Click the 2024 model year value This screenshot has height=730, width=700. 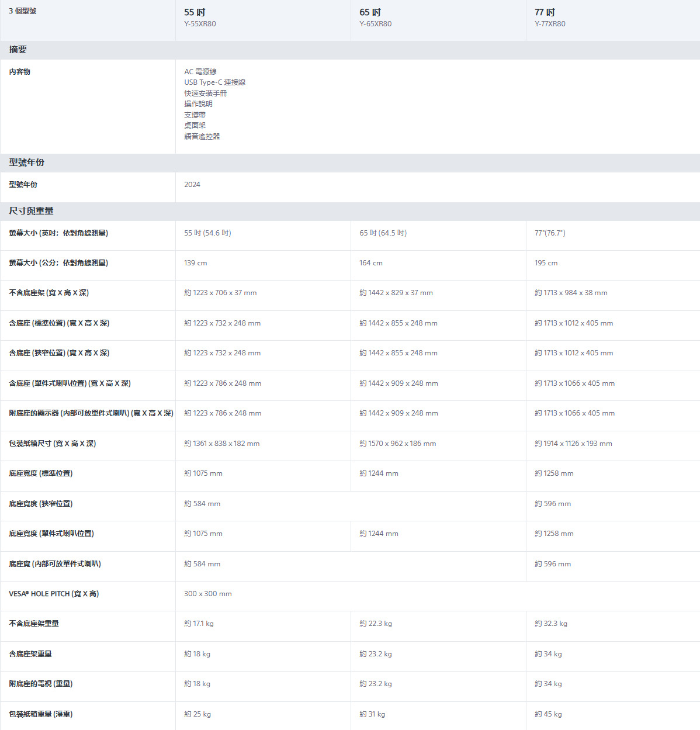(192, 185)
